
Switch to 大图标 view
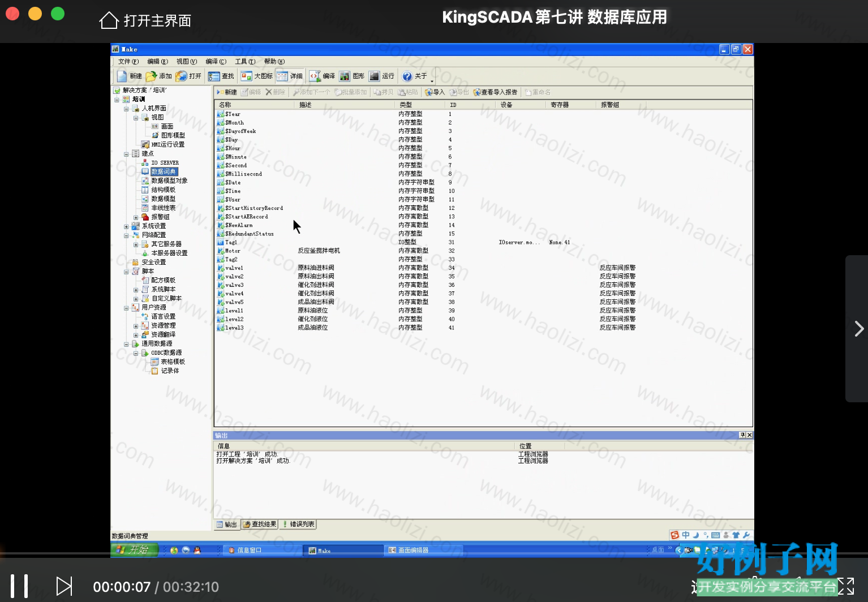click(x=256, y=76)
